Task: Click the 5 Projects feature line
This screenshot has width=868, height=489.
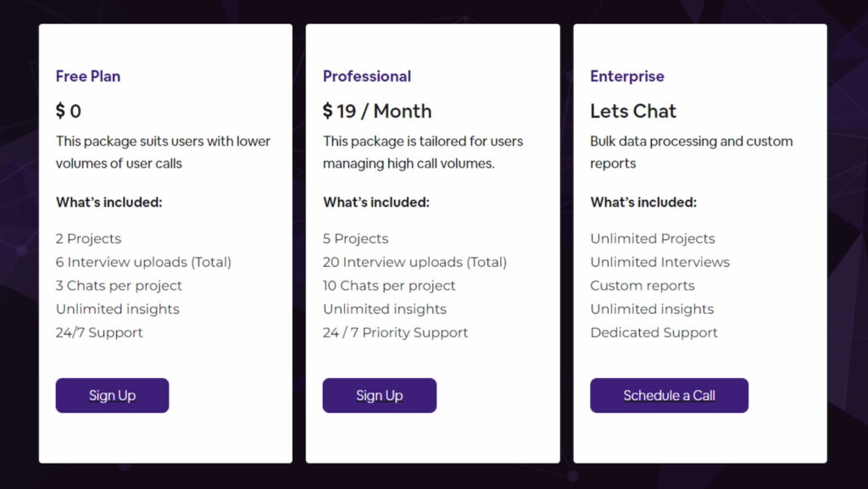Action: coord(356,239)
